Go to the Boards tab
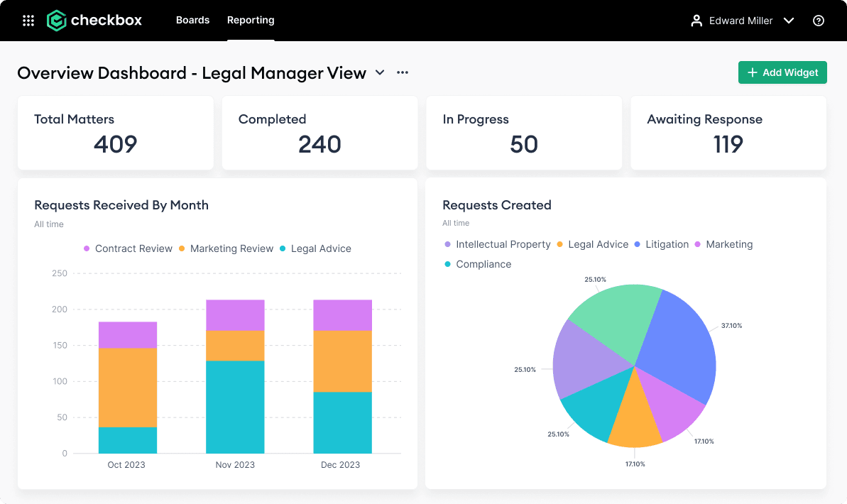The image size is (847, 504). 192,20
